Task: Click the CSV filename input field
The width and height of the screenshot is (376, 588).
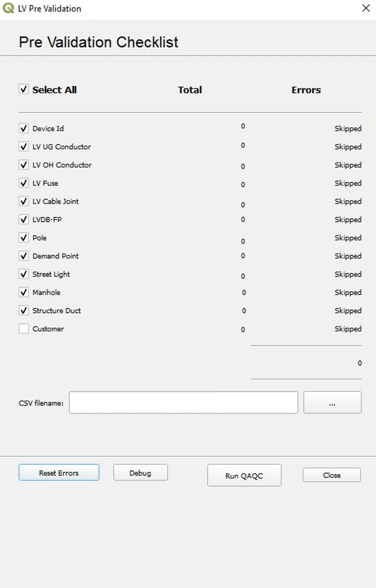Action: [183, 402]
